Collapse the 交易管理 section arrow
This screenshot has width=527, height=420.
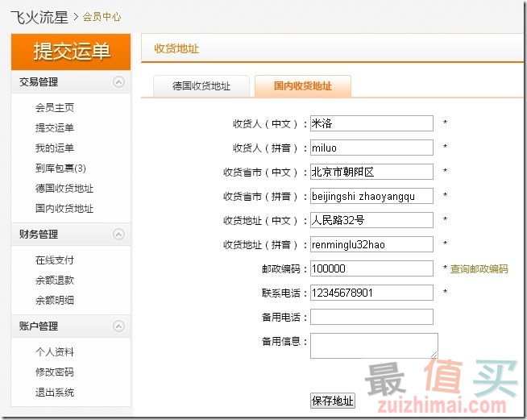click(118, 81)
